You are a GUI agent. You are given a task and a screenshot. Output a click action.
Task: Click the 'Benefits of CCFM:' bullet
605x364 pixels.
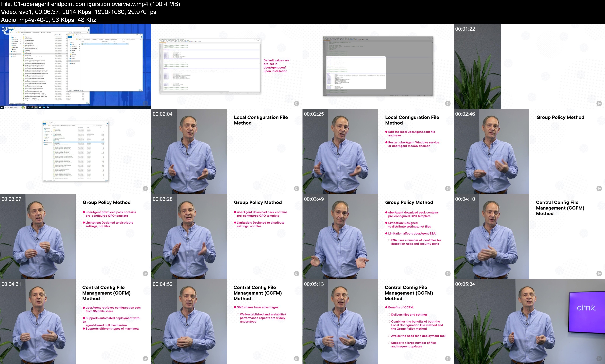coord(399,307)
